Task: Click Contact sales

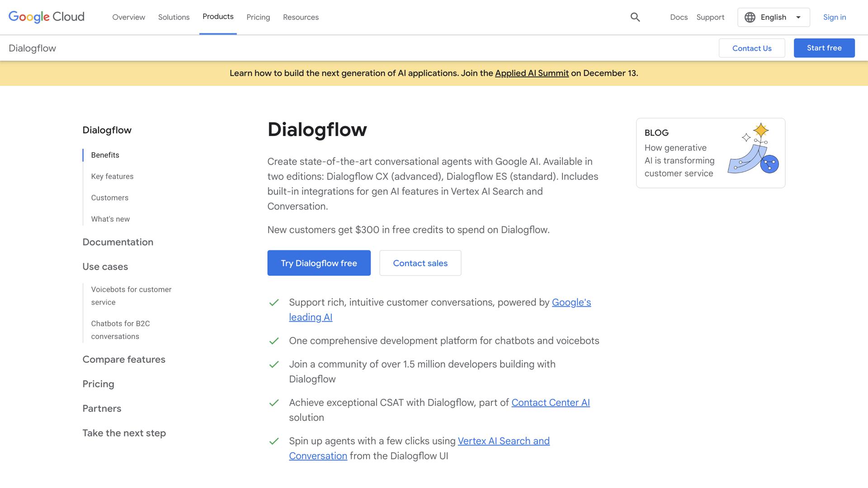Action: pos(420,263)
